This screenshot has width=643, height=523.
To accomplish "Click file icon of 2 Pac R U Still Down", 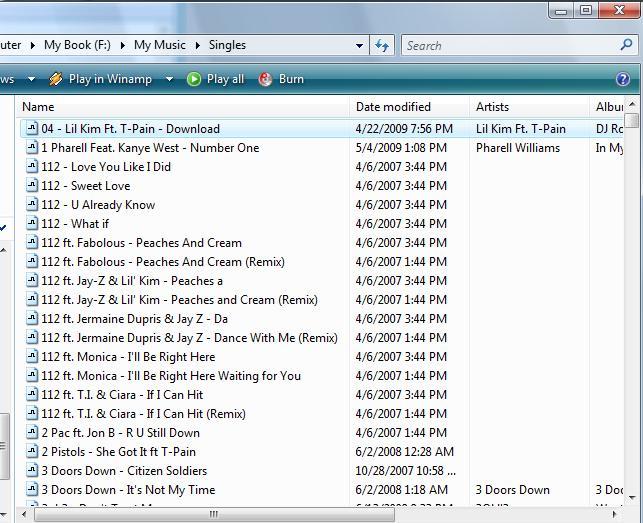I will (32, 432).
